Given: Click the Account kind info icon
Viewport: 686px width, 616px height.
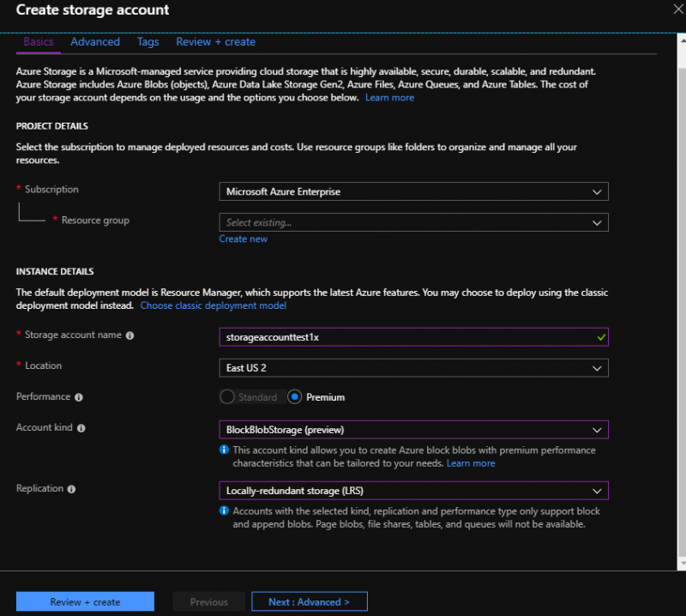Looking at the screenshot, I should tap(81, 427).
